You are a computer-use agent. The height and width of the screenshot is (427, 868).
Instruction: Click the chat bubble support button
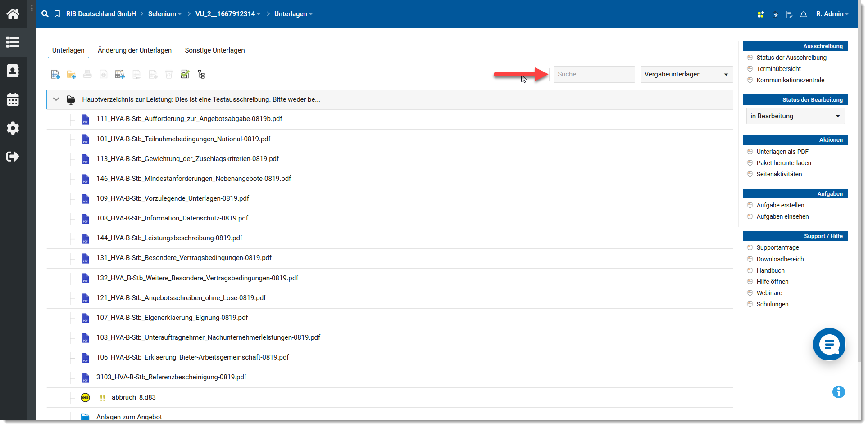coord(829,345)
